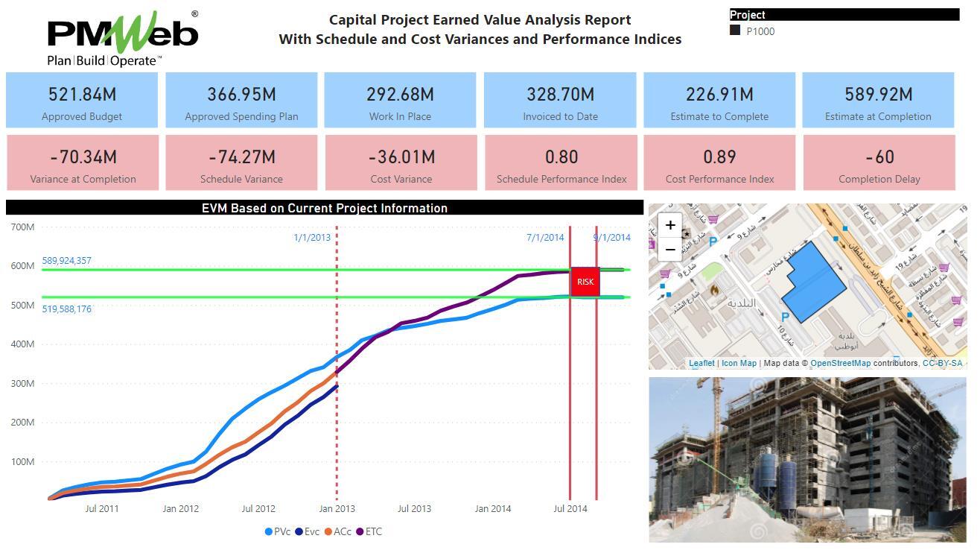
Task: Zoom out on the map
Action: point(670,249)
